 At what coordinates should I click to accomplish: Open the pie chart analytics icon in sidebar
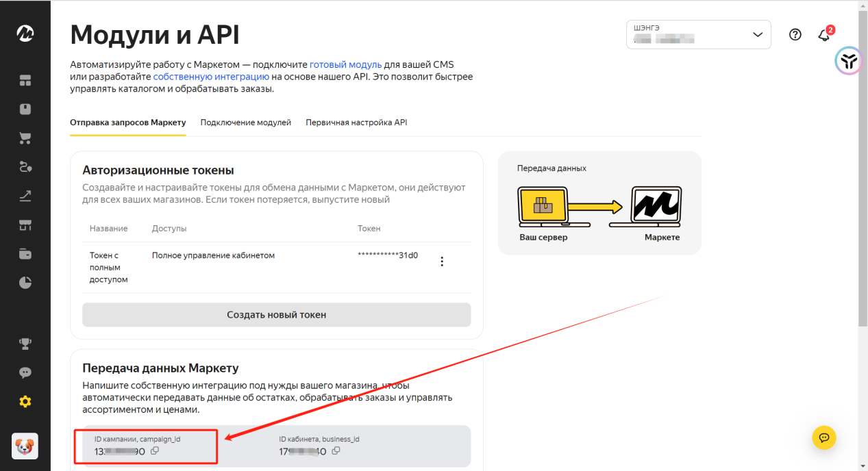25,283
